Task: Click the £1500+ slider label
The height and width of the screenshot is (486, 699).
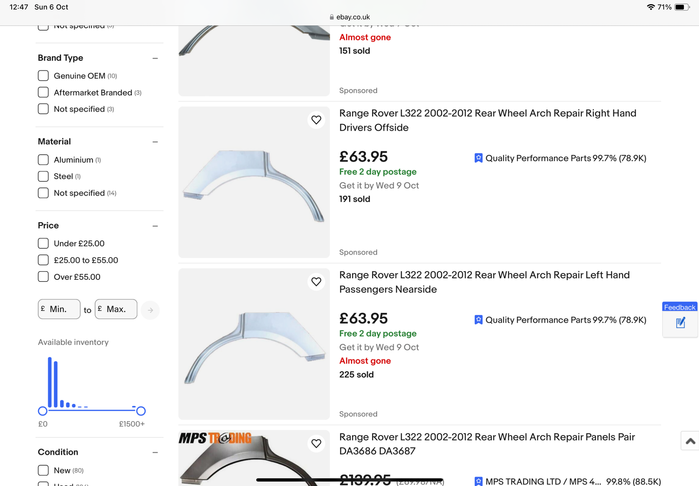Action: 132,424
